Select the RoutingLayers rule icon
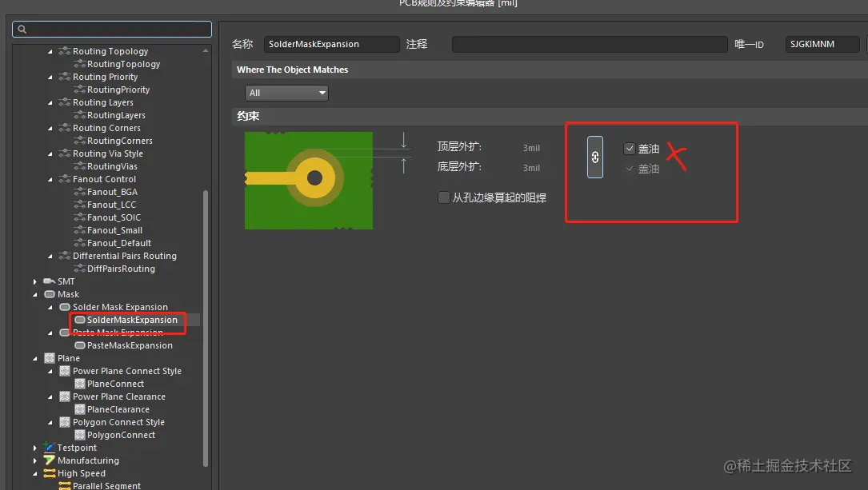Image resolution: width=868 pixels, height=490 pixels. pos(80,115)
